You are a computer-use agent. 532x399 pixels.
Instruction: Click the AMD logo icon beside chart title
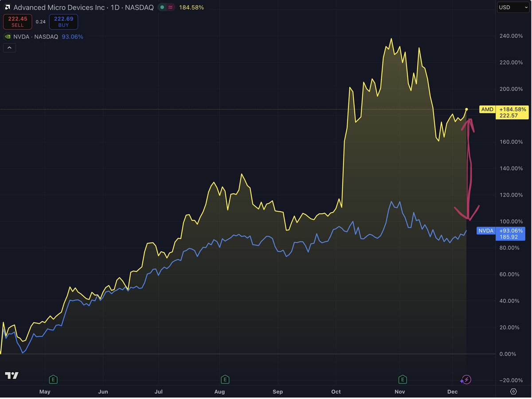(x=8, y=8)
